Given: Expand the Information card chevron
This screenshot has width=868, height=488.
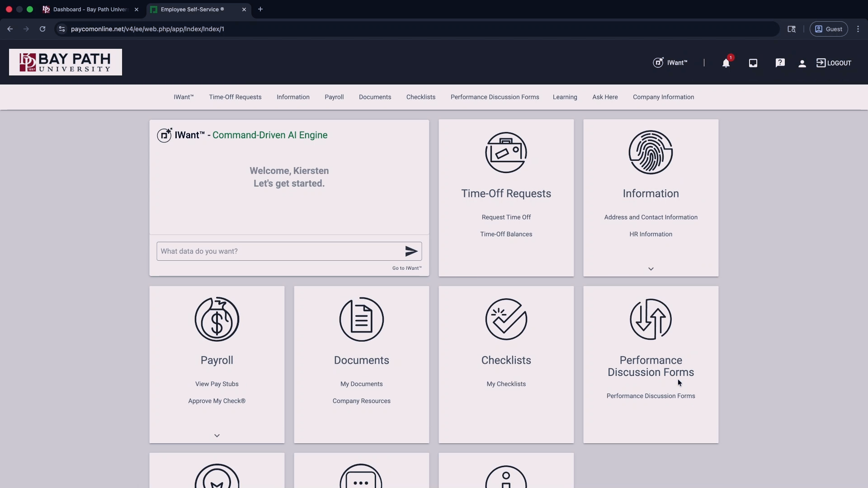Looking at the screenshot, I should 651,269.
